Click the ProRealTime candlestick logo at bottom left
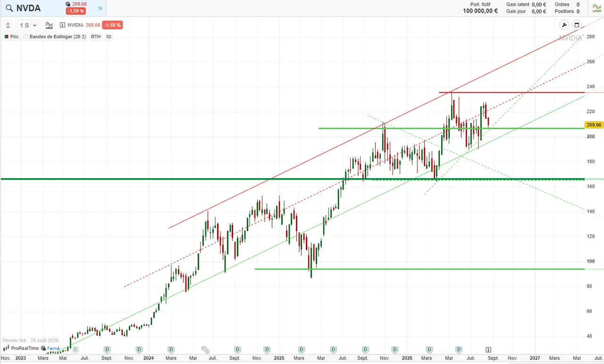The height and width of the screenshot is (364, 604). click(7, 348)
